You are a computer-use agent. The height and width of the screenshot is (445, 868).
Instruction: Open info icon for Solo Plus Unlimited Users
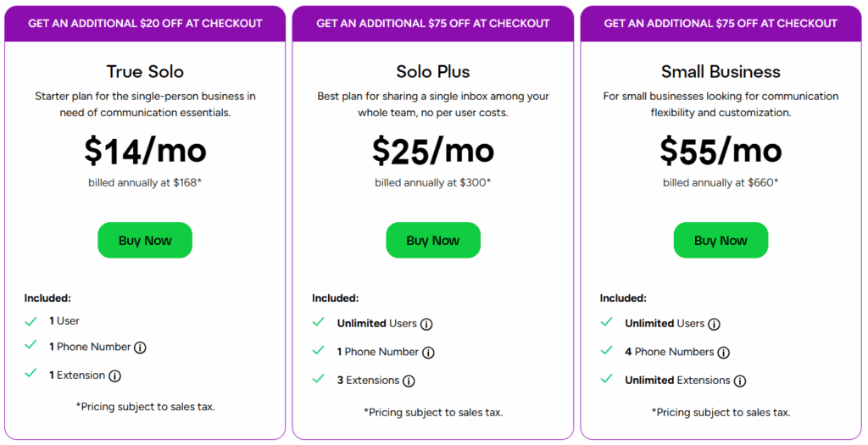coord(426,324)
